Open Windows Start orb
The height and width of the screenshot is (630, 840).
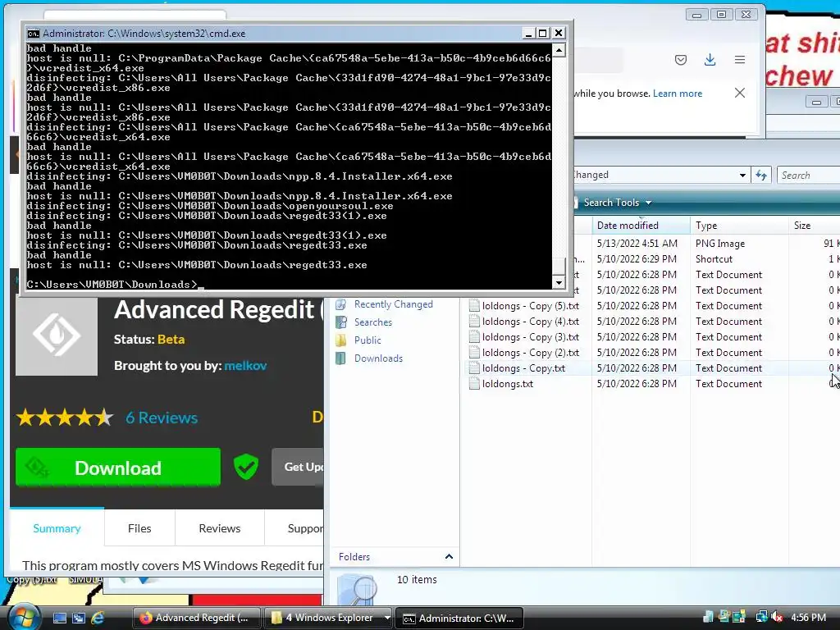click(24, 617)
